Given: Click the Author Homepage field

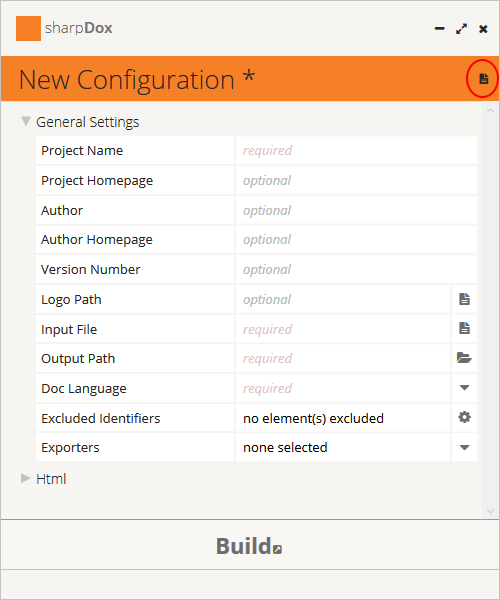Looking at the screenshot, I should tap(356, 240).
